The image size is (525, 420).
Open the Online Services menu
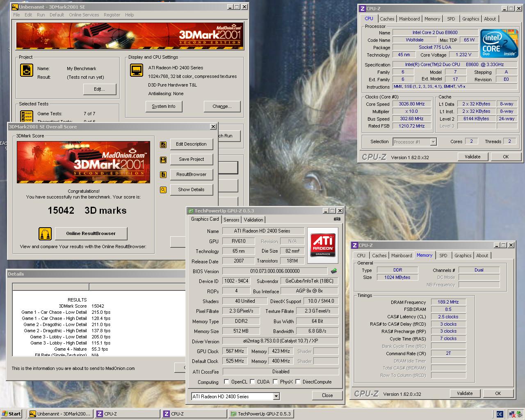(x=84, y=15)
